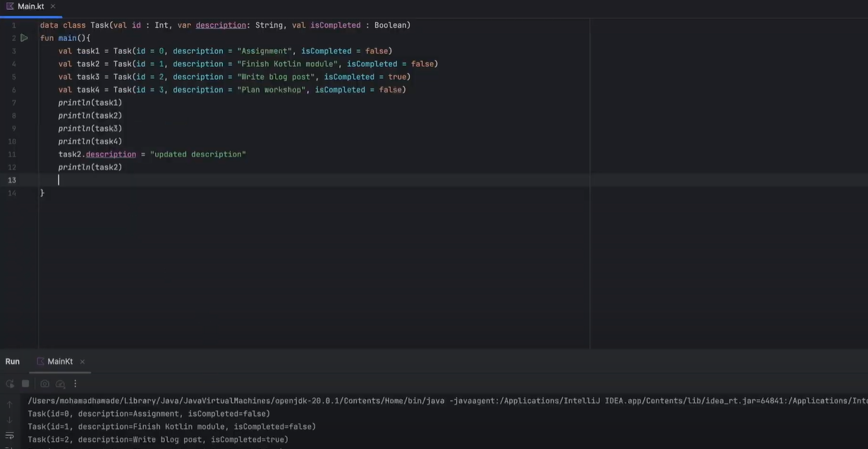Toggle soft-wrap for console output
Viewport: 868px width, 449px height.
(x=10, y=436)
